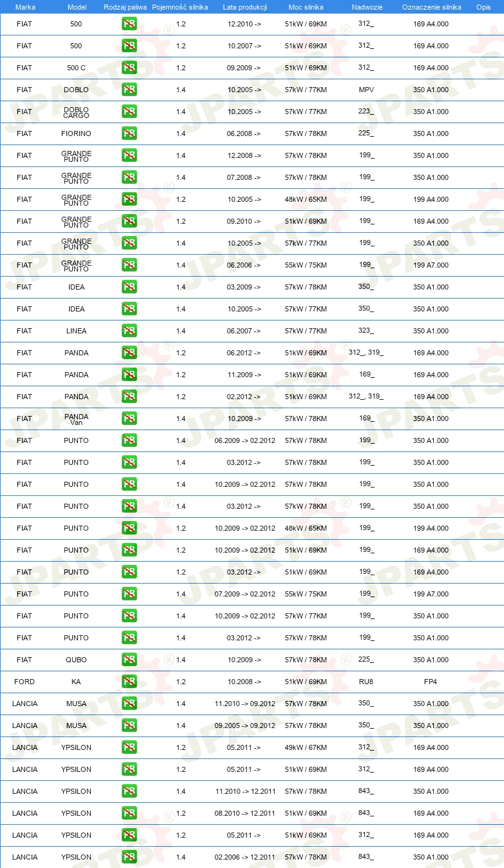Screen dimensions: 504x868
Task: Click the 500 C model name
Action: [76, 68]
